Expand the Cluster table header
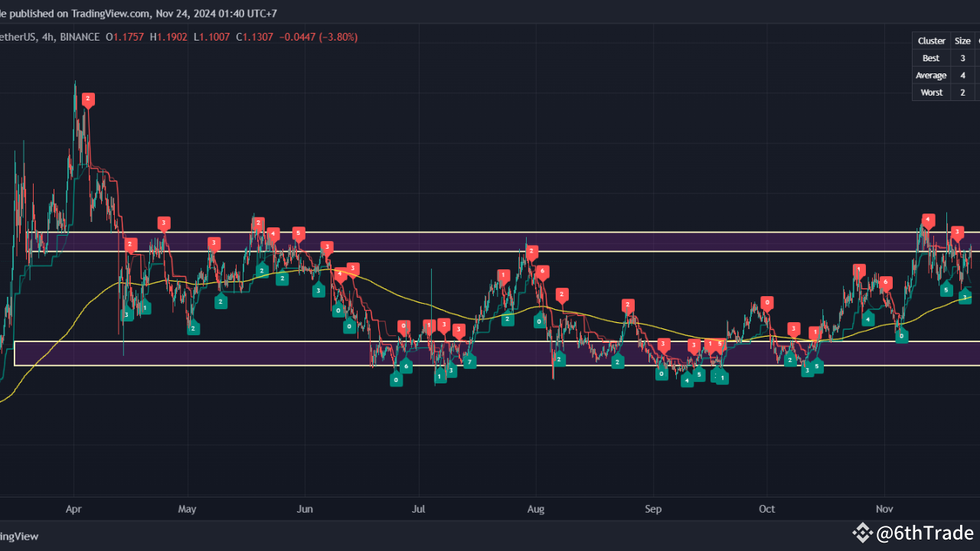 931,41
